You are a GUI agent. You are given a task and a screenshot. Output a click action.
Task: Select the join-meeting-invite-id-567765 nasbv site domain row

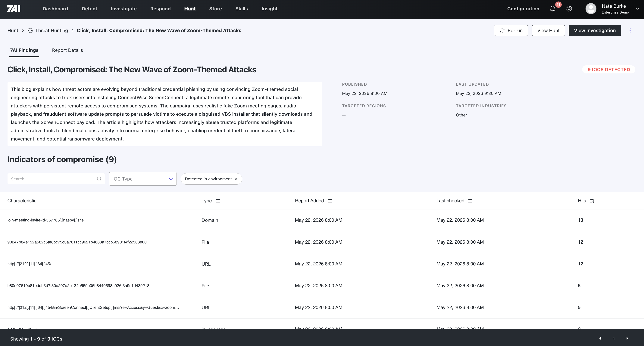pos(322,220)
